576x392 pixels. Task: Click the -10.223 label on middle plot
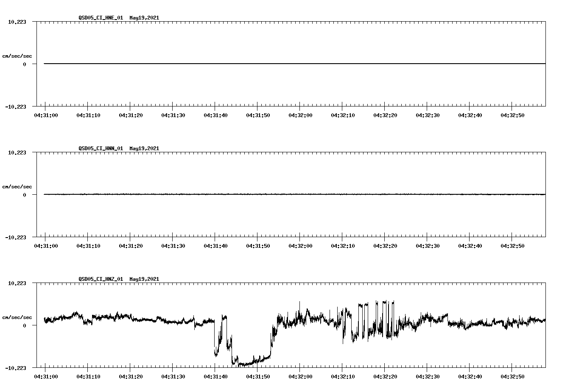(16, 238)
